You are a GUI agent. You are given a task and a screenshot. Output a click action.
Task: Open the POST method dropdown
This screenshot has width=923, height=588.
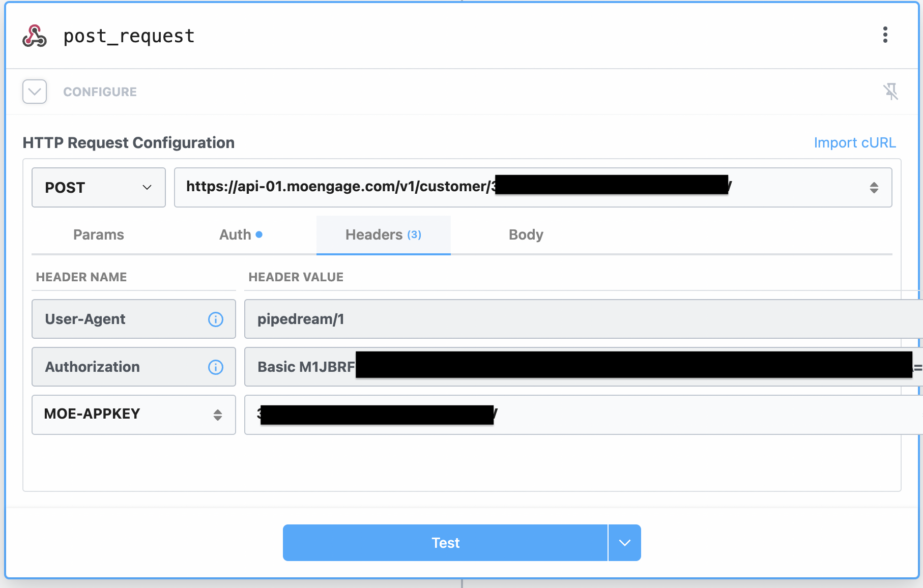[99, 187]
